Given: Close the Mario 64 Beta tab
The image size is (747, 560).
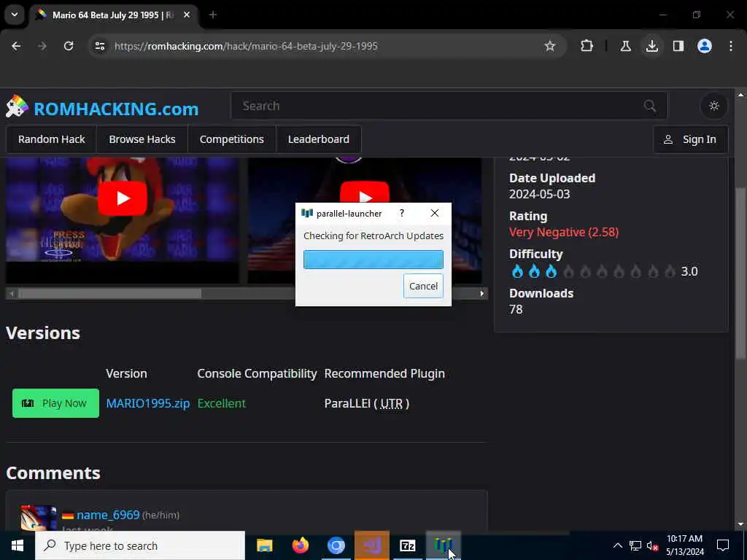Looking at the screenshot, I should pos(187,15).
